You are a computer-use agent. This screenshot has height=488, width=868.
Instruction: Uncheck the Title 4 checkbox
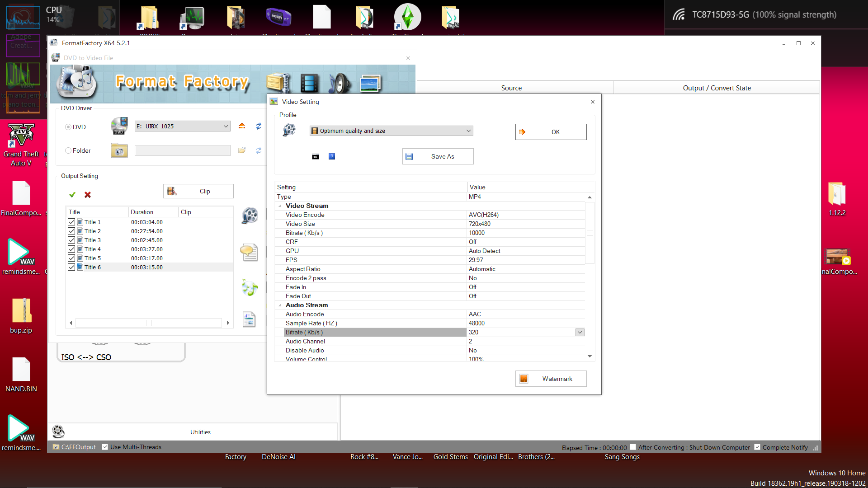71,249
